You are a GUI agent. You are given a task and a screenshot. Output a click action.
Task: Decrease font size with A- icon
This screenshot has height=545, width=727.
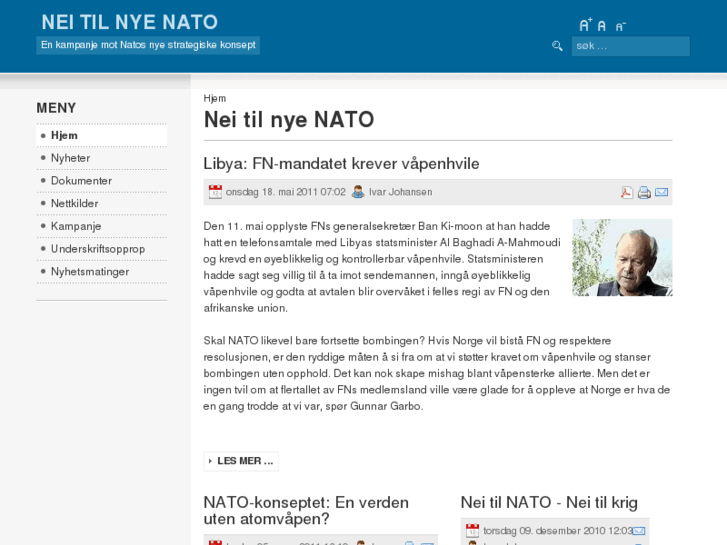620,26
